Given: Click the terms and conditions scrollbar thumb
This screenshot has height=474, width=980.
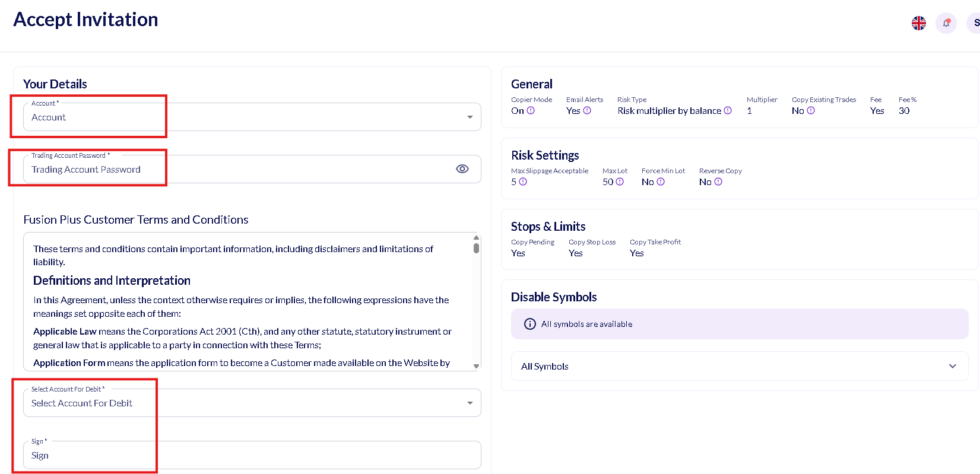Looking at the screenshot, I should click(x=476, y=248).
